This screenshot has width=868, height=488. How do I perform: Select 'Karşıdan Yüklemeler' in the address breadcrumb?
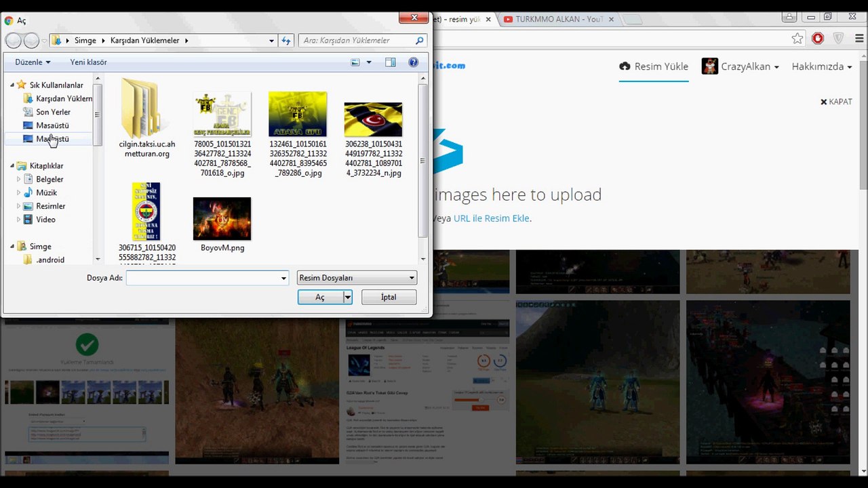pos(146,41)
